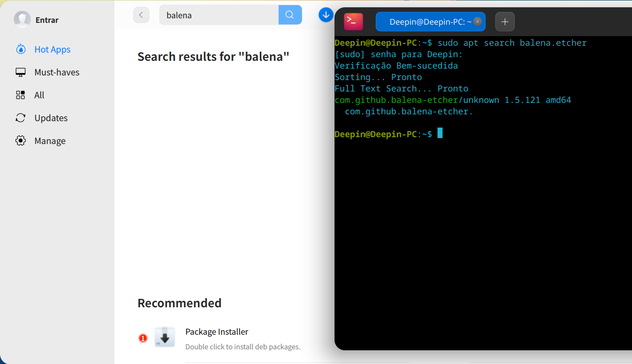The height and width of the screenshot is (364, 632).
Task: Click the 'sudo apt search balena.etcher' command line
Action: click(x=460, y=43)
